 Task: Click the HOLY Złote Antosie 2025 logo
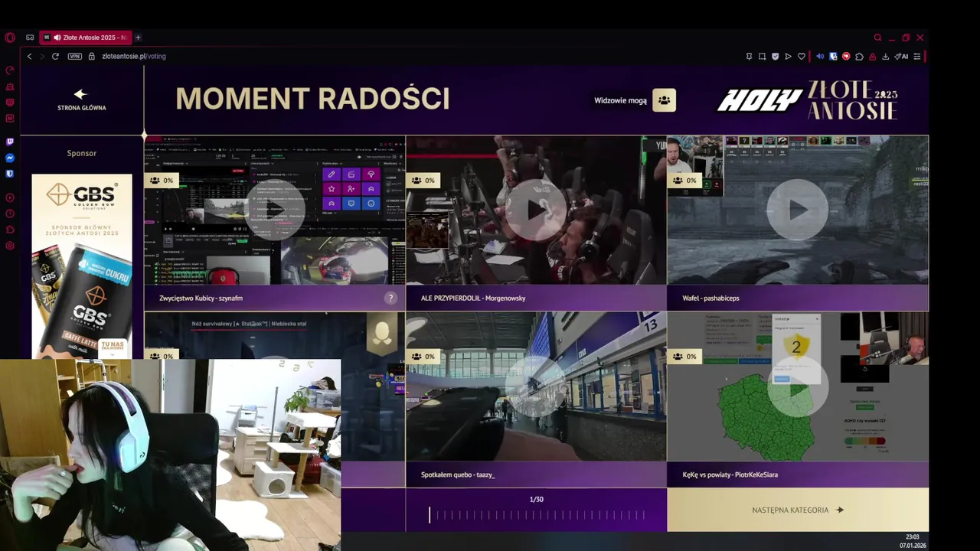point(807,100)
